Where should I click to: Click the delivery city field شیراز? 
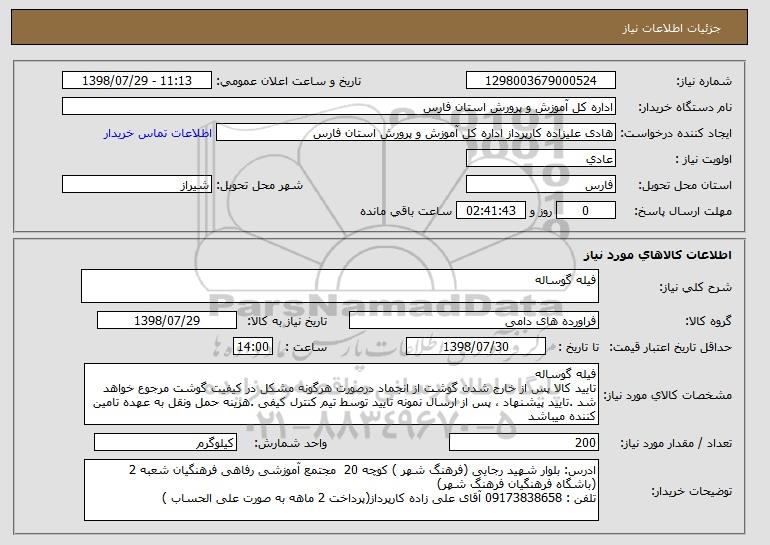(137, 185)
